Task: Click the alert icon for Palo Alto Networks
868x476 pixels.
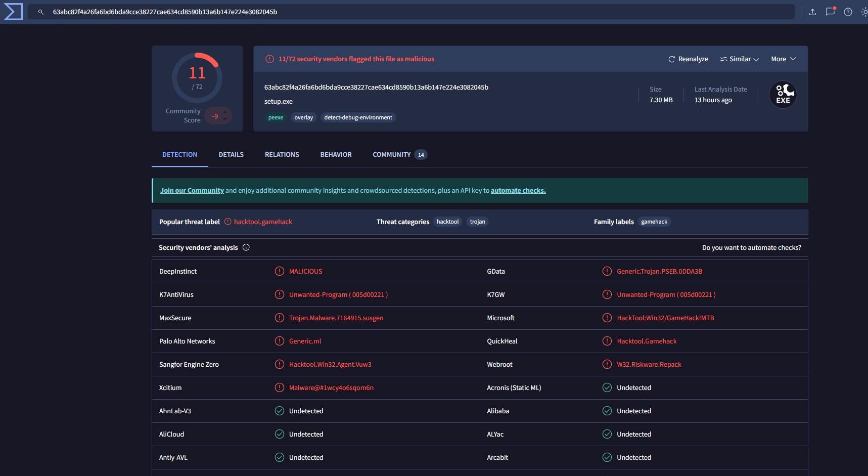Action: [x=280, y=341]
